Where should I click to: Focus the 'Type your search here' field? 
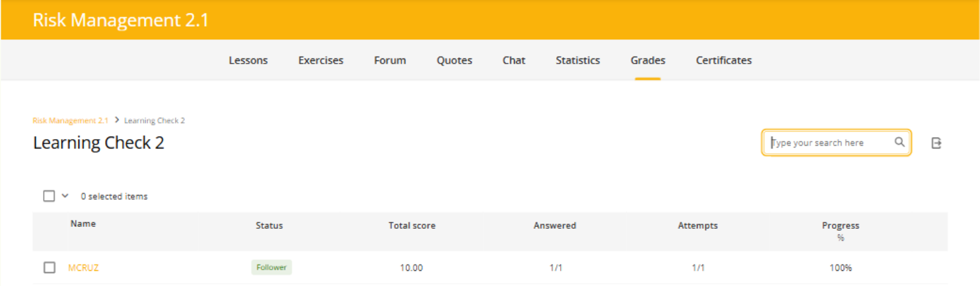[x=827, y=143]
